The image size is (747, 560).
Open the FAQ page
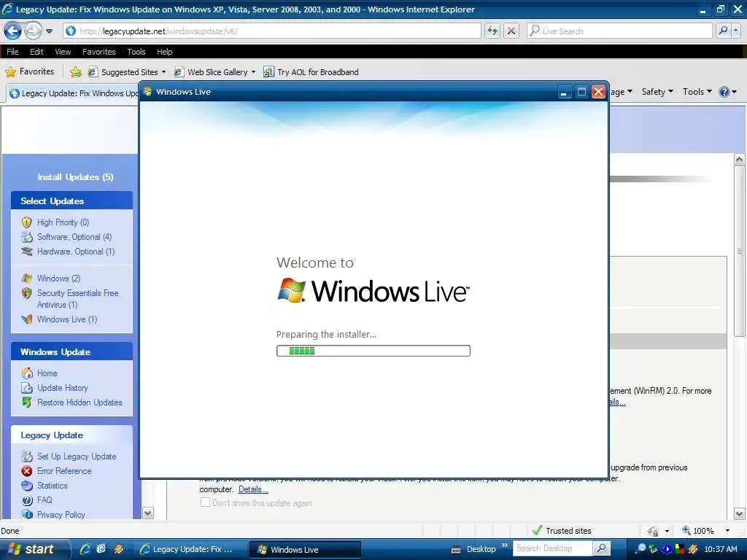coord(44,500)
